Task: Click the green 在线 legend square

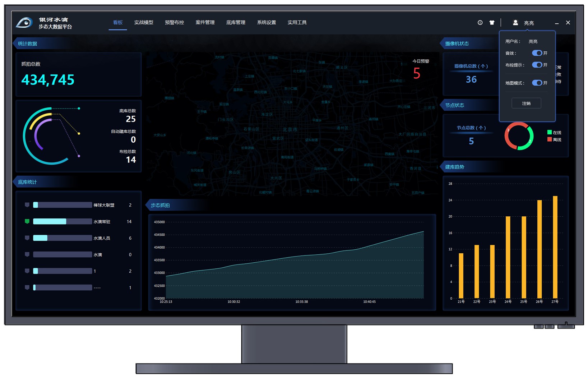Action: (x=549, y=132)
